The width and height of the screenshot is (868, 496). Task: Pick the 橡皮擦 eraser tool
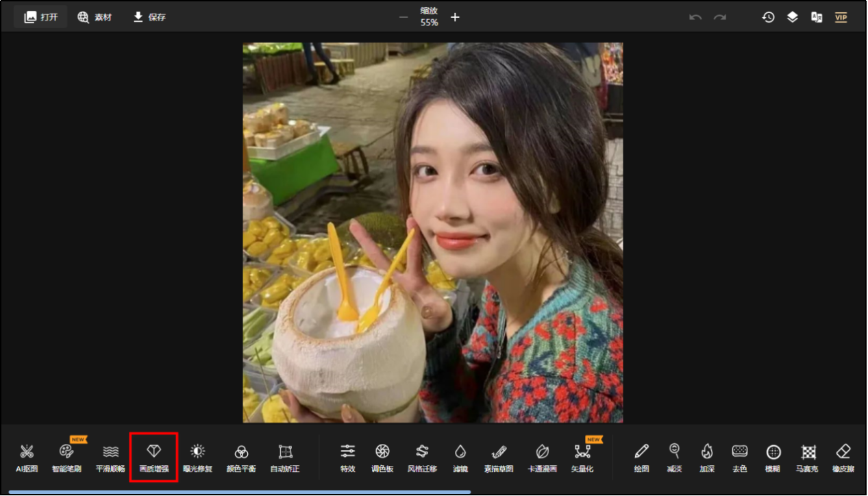click(843, 457)
